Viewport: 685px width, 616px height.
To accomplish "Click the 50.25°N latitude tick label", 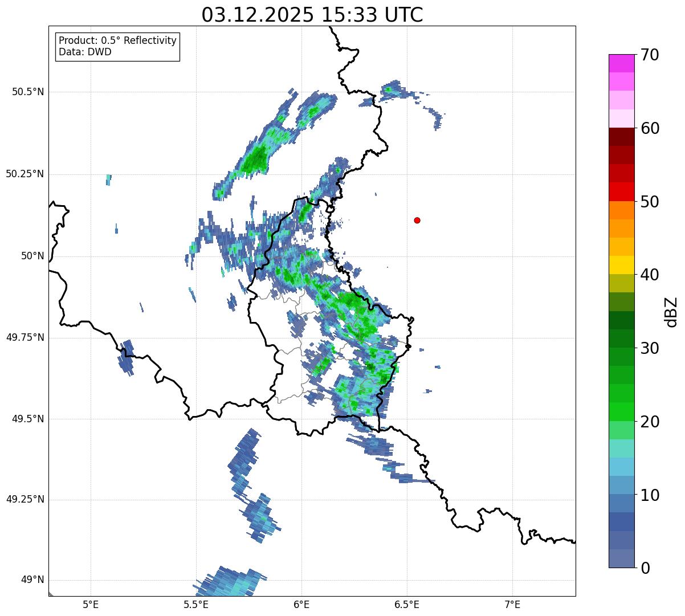I will (x=25, y=174).
